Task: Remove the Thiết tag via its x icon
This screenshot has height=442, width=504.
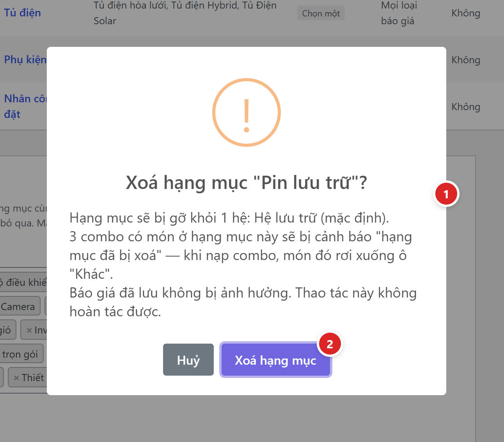Action: pyautogui.click(x=16, y=378)
